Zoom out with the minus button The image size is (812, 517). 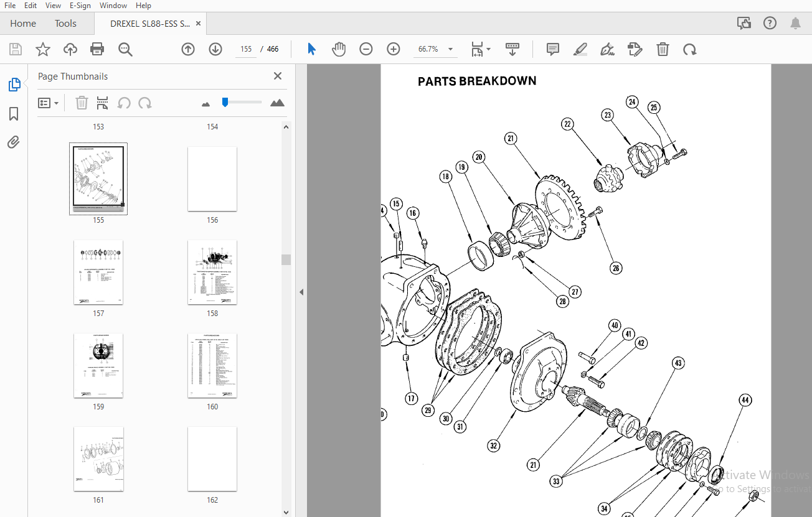pos(366,49)
